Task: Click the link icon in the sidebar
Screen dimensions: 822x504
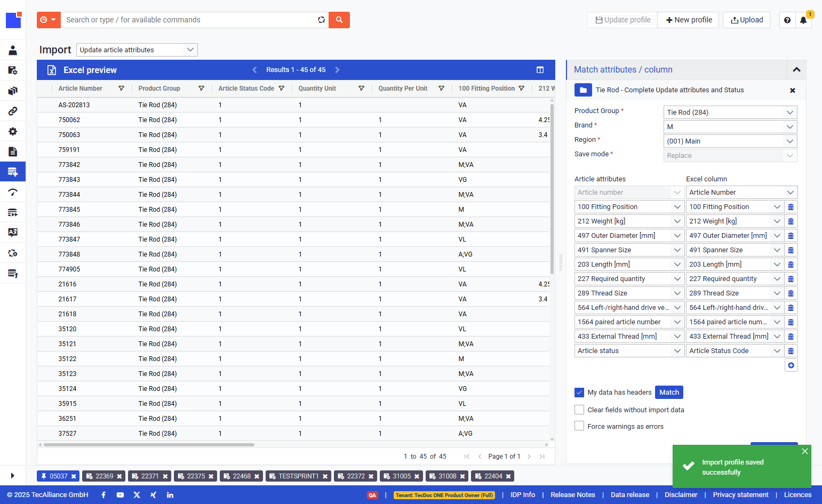Action: [x=13, y=111]
